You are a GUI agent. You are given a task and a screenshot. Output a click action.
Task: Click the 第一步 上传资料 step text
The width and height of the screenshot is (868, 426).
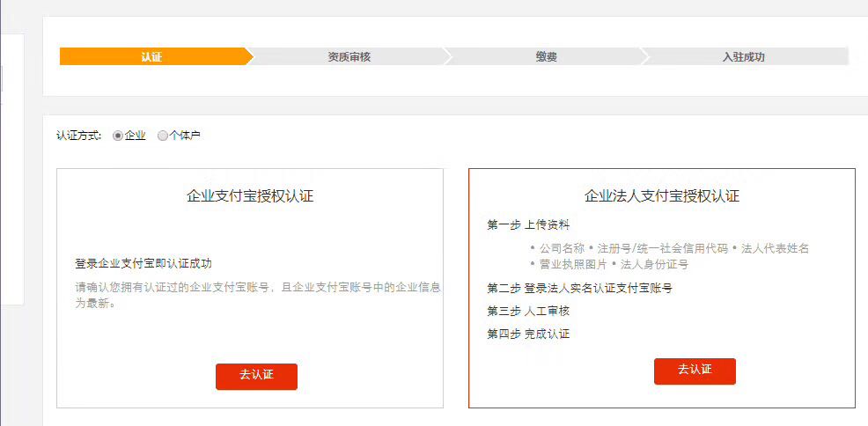528,224
